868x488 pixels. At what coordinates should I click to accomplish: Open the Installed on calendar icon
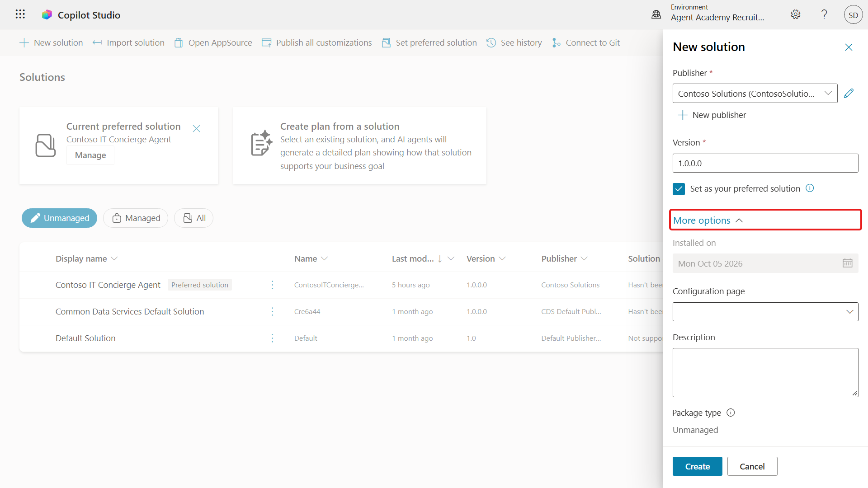click(x=847, y=263)
